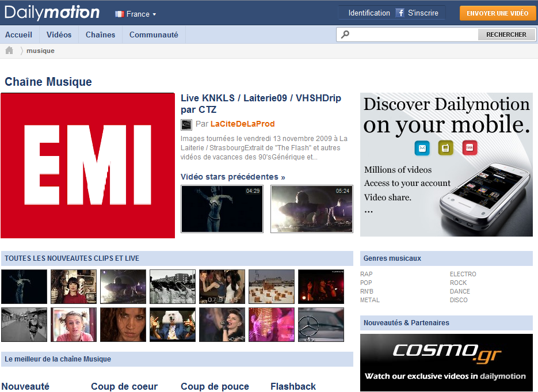Open the Live KNKLS / Laiterie09 video title
The width and height of the screenshot is (538, 392).
coord(261,104)
